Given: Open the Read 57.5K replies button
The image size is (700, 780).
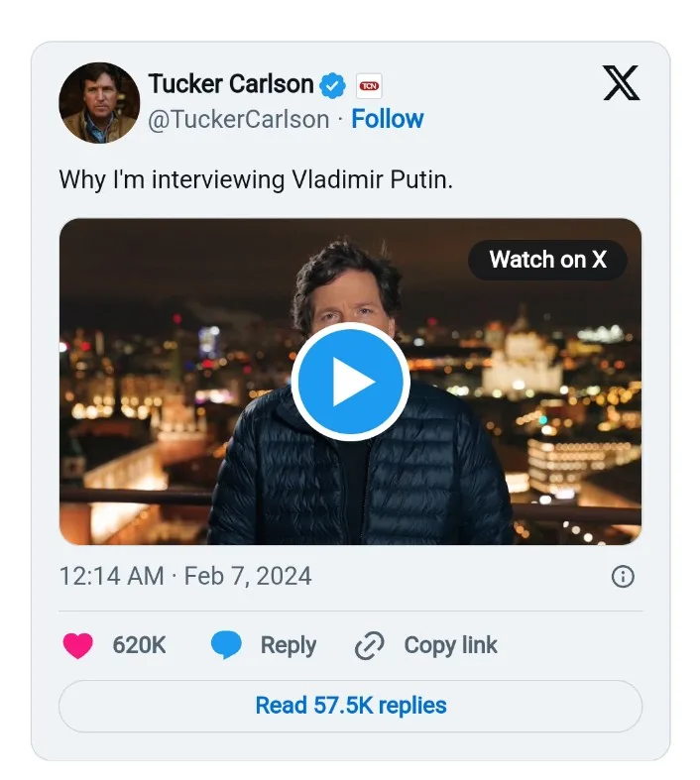Looking at the screenshot, I should (x=350, y=706).
